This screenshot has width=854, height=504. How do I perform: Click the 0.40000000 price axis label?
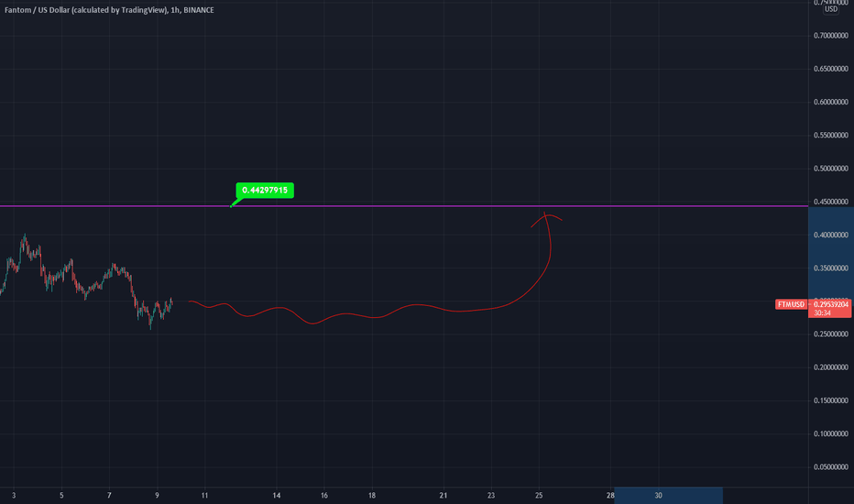tap(830, 235)
